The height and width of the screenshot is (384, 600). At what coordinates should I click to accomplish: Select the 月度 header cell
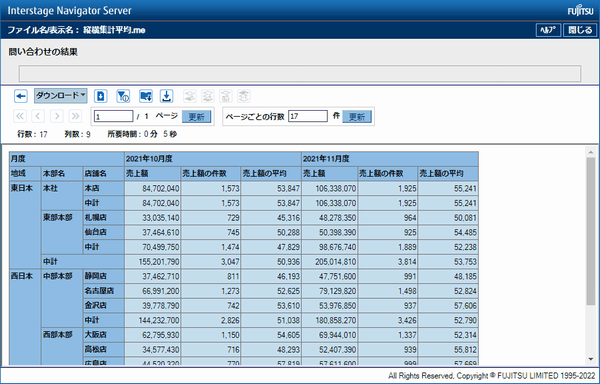tap(67, 159)
